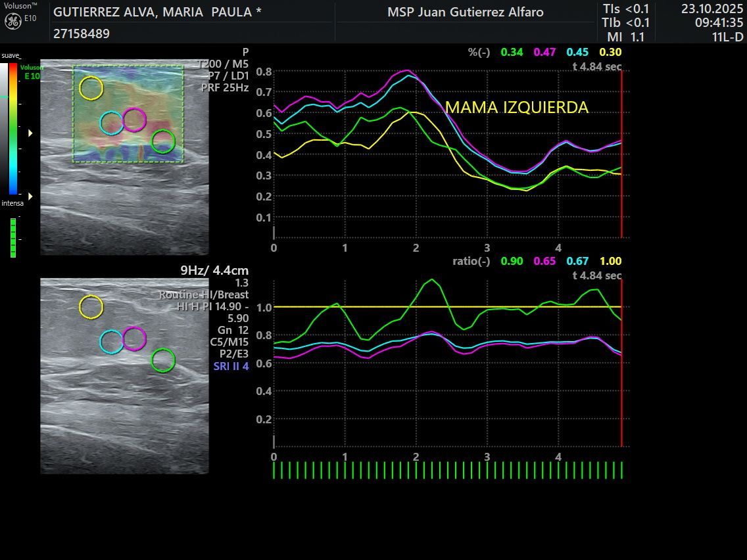Click the strain ratio graph area
The width and height of the screenshot is (747, 560).
448,364
